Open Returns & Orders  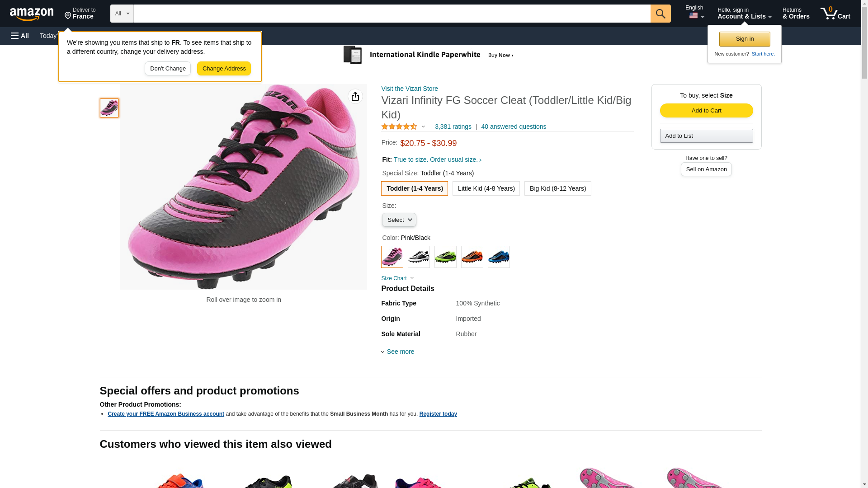tap(796, 14)
